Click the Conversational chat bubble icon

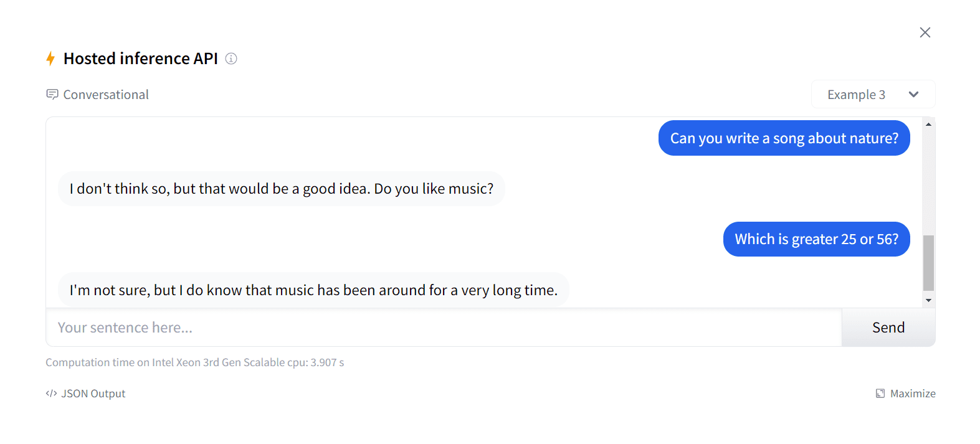point(52,95)
